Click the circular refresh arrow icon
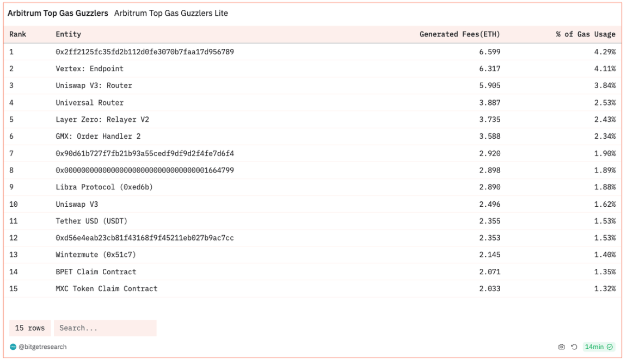 (x=574, y=347)
